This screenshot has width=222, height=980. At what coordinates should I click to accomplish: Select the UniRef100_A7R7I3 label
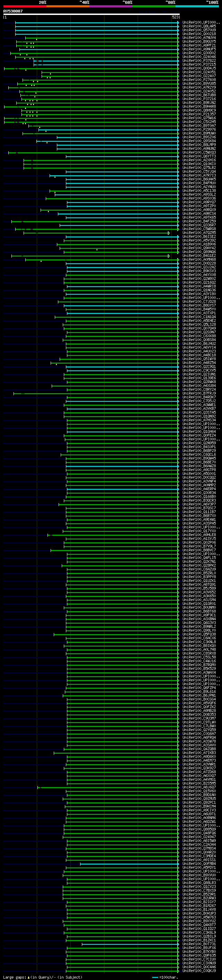click(199, 175)
